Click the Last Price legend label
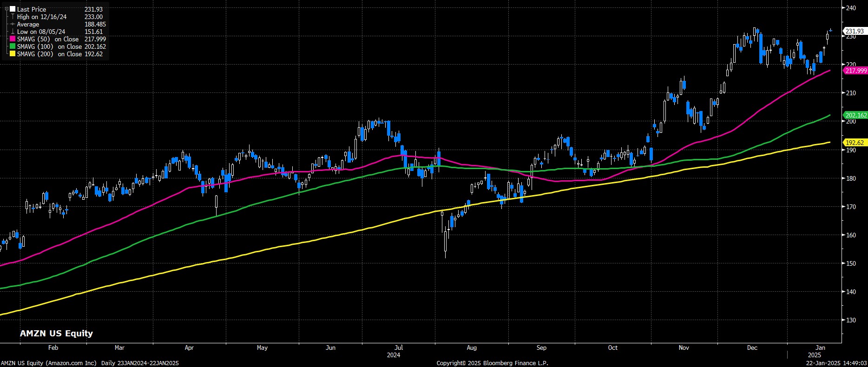This screenshot has width=868, height=367. (x=32, y=9)
